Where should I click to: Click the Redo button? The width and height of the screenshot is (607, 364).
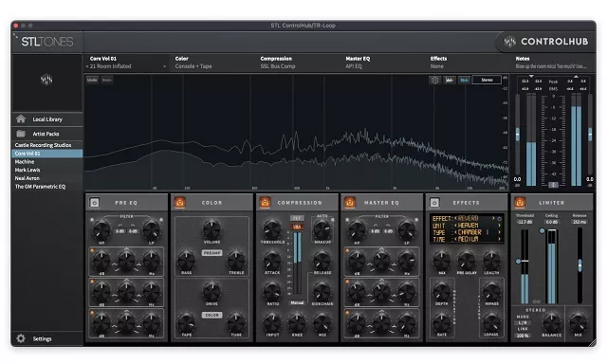107,80
